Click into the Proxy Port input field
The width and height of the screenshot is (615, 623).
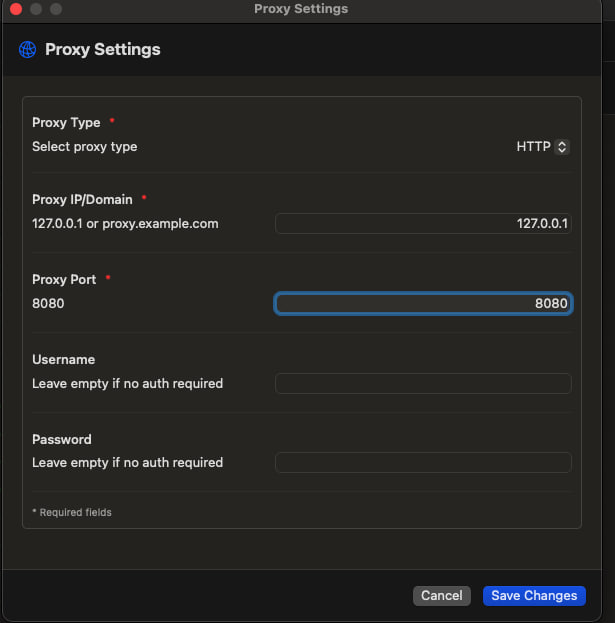pyautogui.click(x=423, y=303)
